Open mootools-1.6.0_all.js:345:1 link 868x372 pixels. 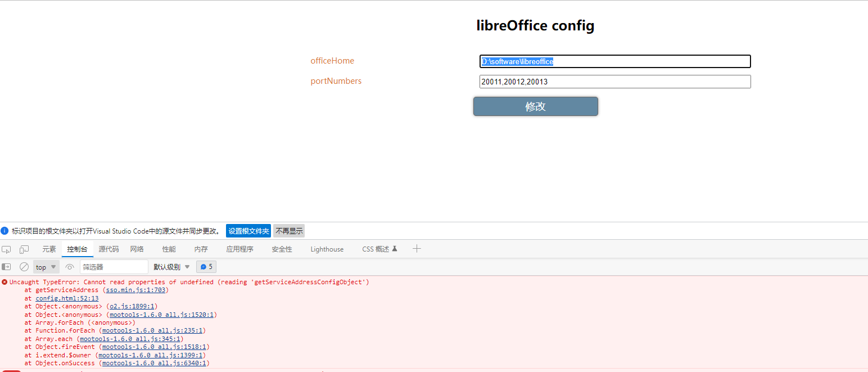(x=130, y=339)
